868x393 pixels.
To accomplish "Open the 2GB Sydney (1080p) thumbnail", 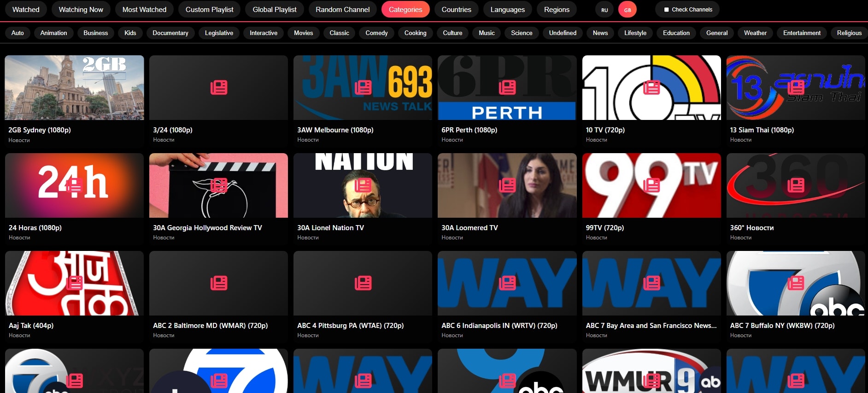I will pyautogui.click(x=74, y=88).
